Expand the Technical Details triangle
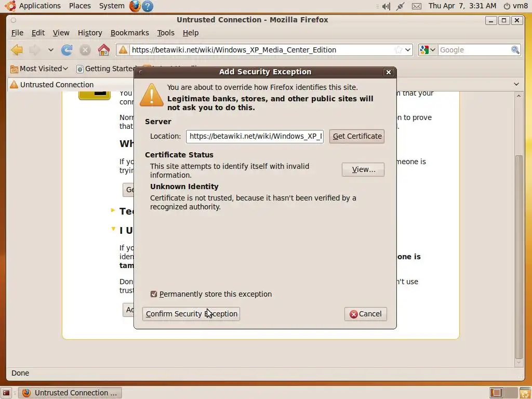 coord(113,211)
